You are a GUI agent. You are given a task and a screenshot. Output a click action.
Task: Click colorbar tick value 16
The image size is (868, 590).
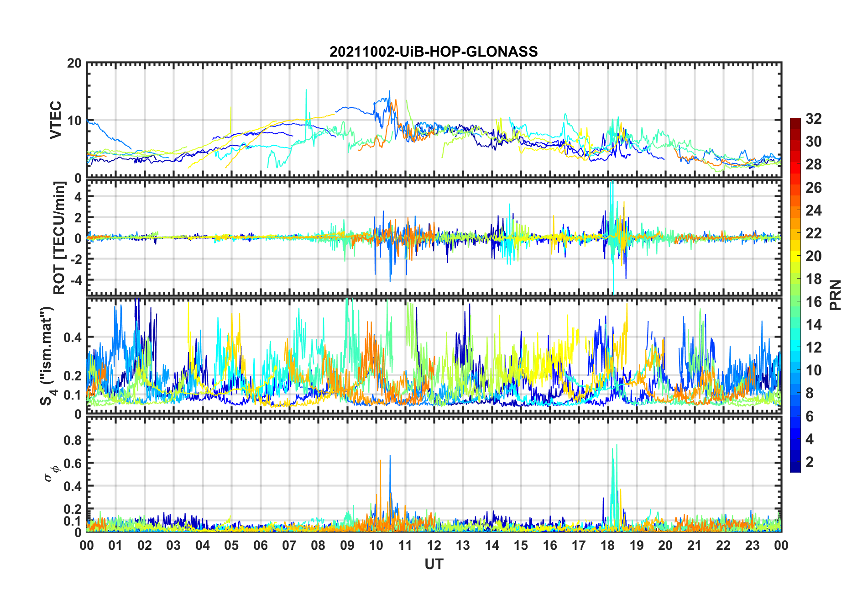point(814,301)
